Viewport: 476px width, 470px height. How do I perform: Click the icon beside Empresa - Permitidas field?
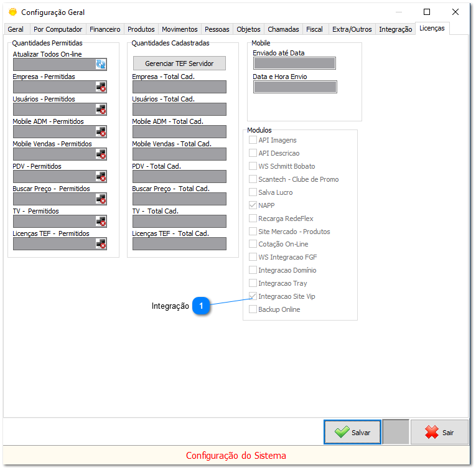(101, 87)
